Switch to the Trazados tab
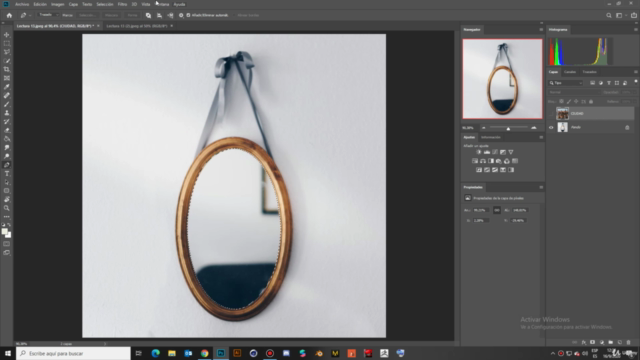The width and height of the screenshot is (640, 360). coord(589,72)
